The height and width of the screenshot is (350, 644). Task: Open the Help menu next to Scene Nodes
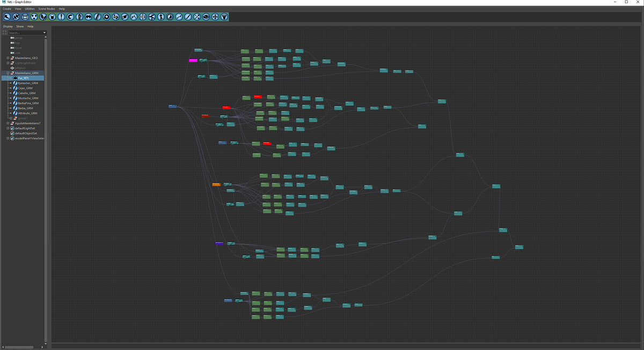[62, 9]
